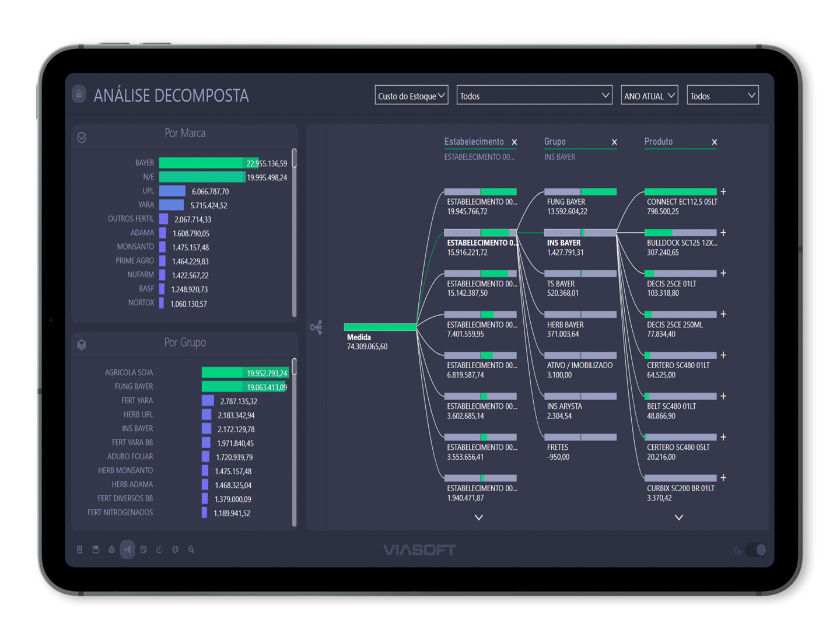This screenshot has height=626, width=840.
Task: Remove the Estabelecimento level with its X
Action: click(514, 142)
